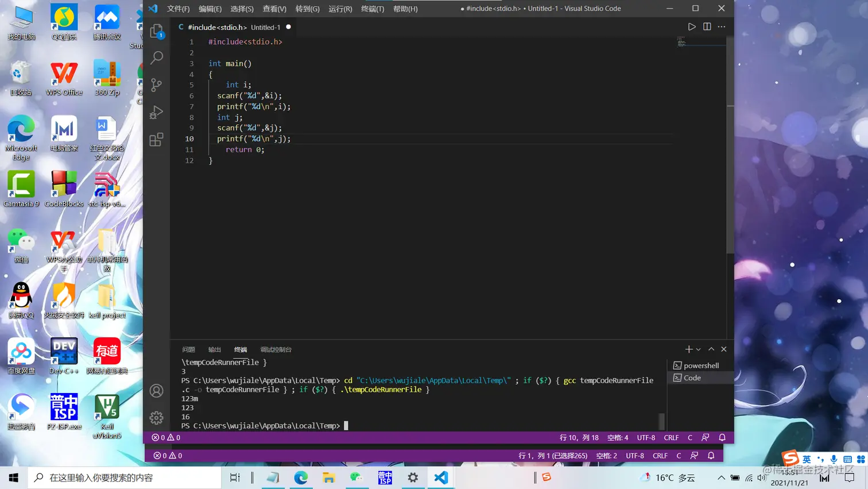This screenshot has width=868, height=489.
Task: Split the editor to the right
Action: click(707, 27)
